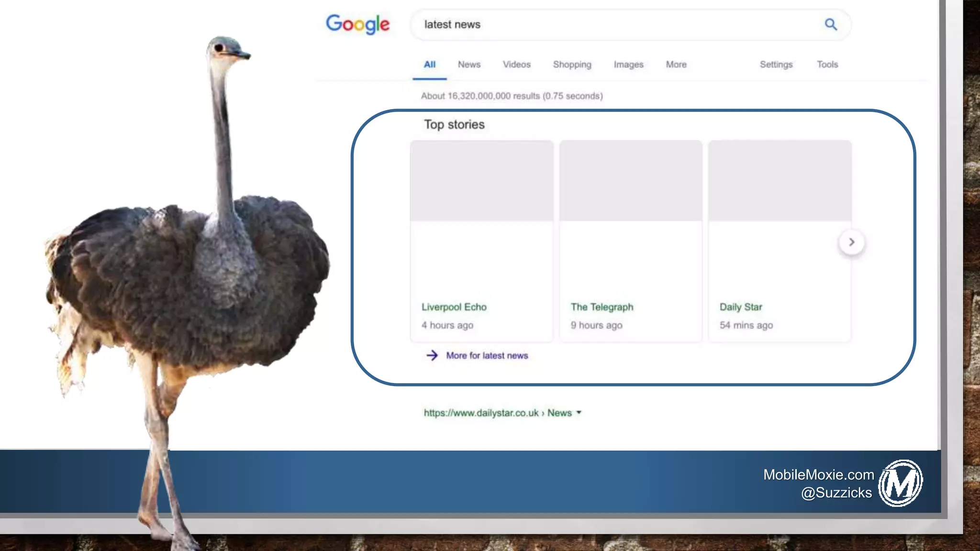The width and height of the screenshot is (980, 551).
Task: Expand the dailystar.co.uk result dropdown arrow
Action: tap(579, 412)
